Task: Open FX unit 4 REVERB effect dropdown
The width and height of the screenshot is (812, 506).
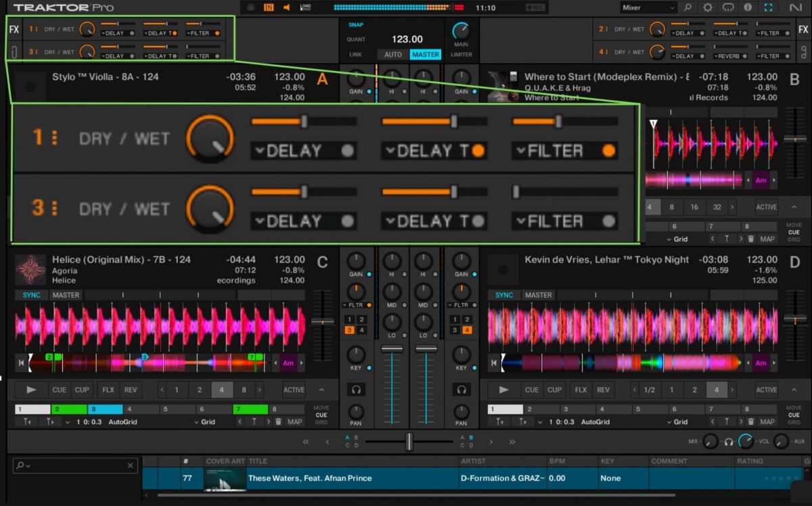Action: [729, 55]
